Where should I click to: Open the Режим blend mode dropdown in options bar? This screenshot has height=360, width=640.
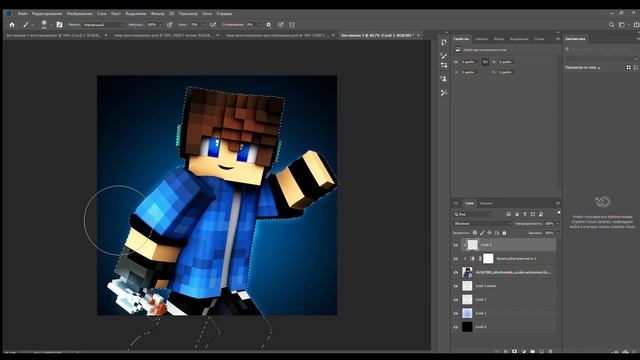[103, 25]
